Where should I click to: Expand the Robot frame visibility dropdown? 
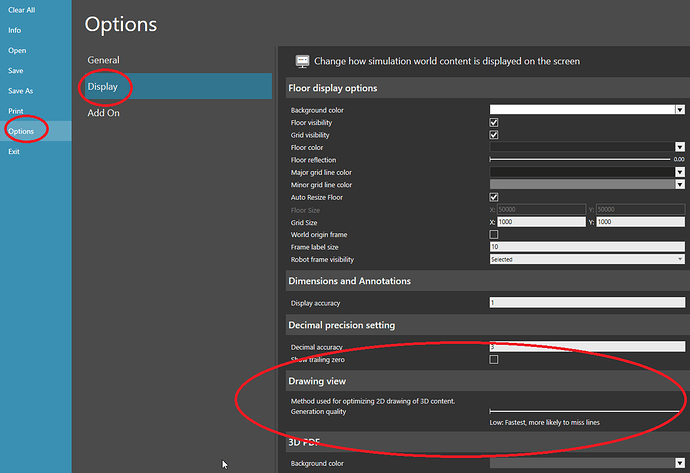[679, 259]
